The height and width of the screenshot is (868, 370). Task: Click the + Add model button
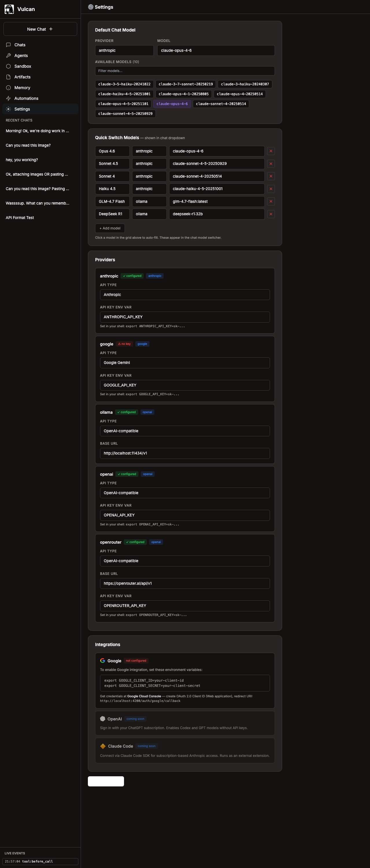pos(110,228)
